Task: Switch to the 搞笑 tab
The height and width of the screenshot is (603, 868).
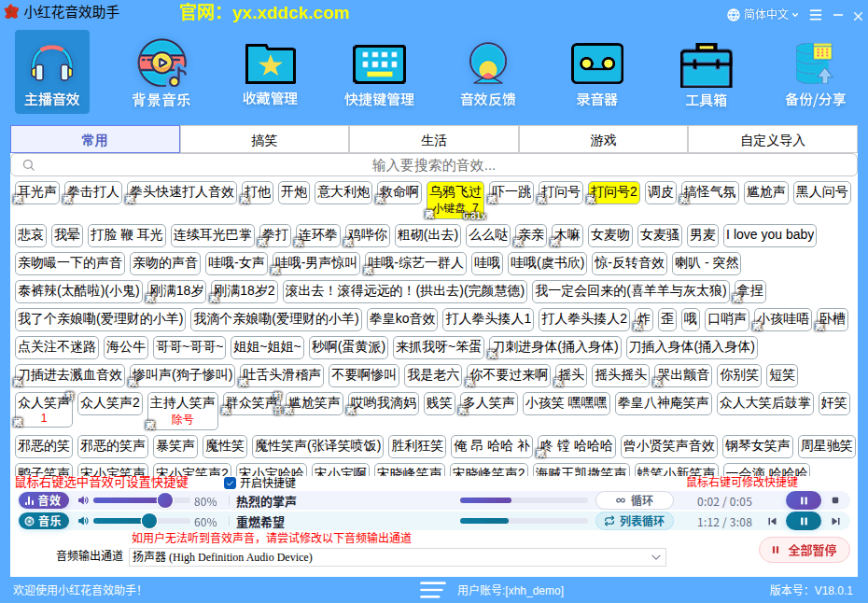Action: click(264, 139)
